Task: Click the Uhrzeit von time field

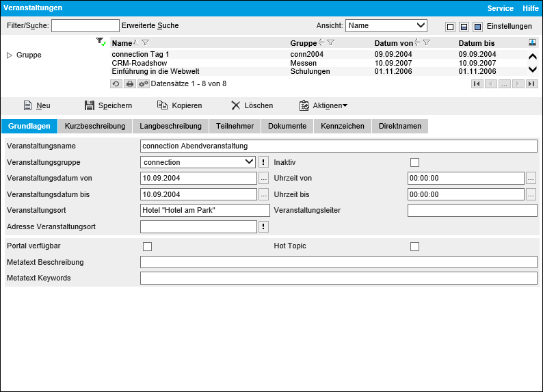Action: (466, 179)
